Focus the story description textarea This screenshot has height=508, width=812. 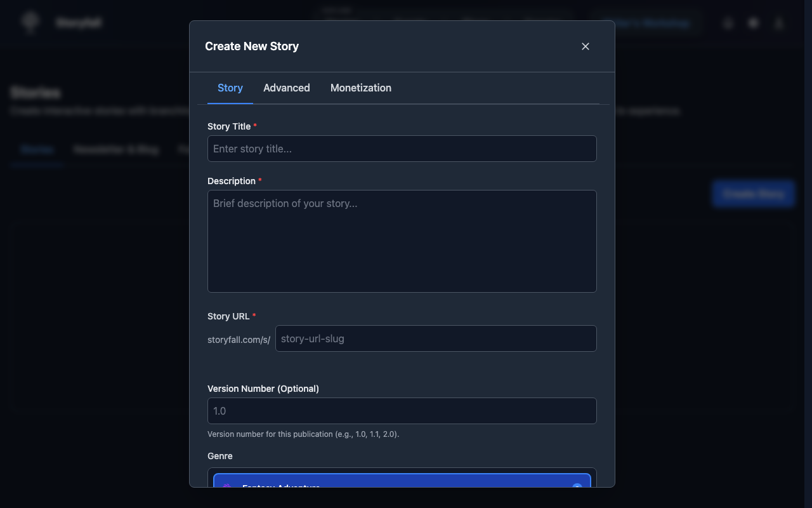pyautogui.click(x=402, y=241)
